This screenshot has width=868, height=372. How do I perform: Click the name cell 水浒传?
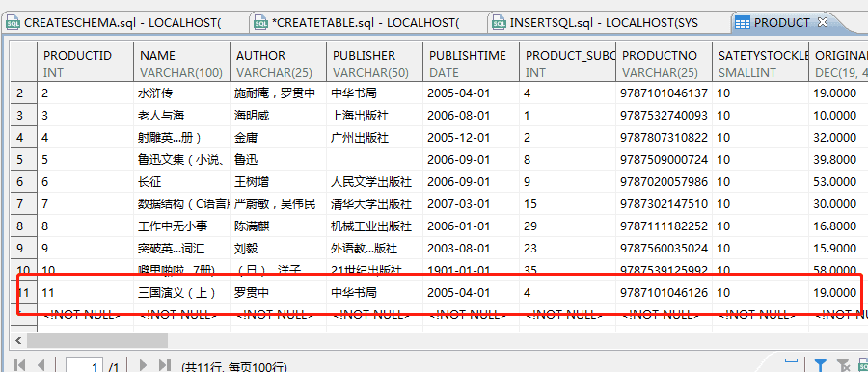click(181, 93)
